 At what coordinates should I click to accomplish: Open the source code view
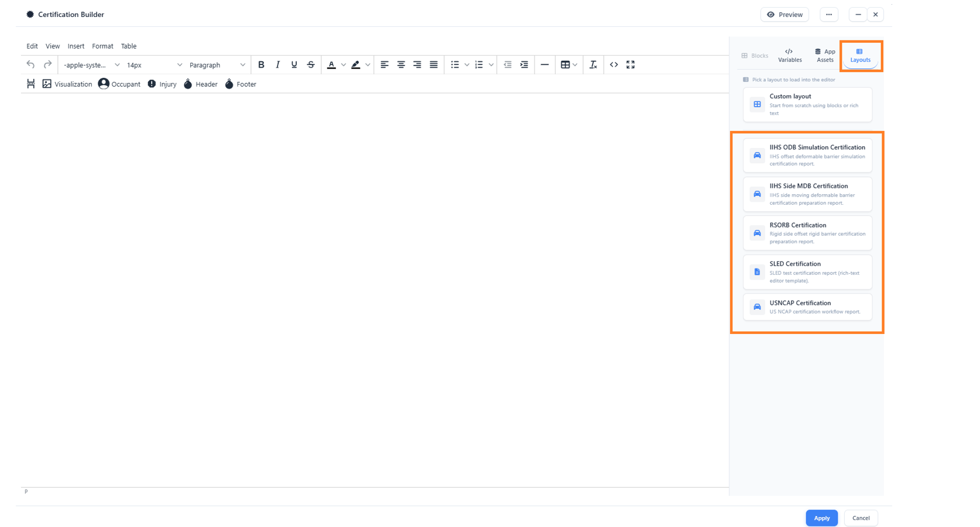point(614,65)
